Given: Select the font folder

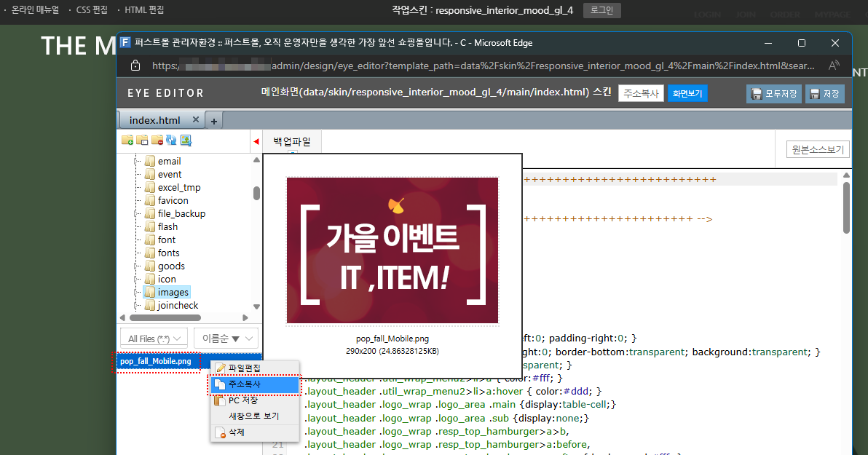Looking at the screenshot, I should point(167,240).
